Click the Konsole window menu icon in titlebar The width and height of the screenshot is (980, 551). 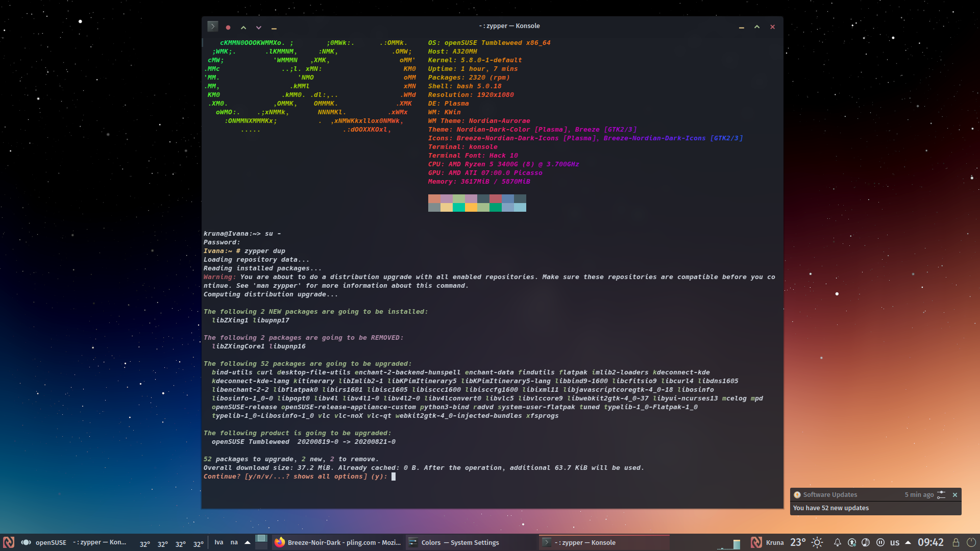click(x=213, y=27)
